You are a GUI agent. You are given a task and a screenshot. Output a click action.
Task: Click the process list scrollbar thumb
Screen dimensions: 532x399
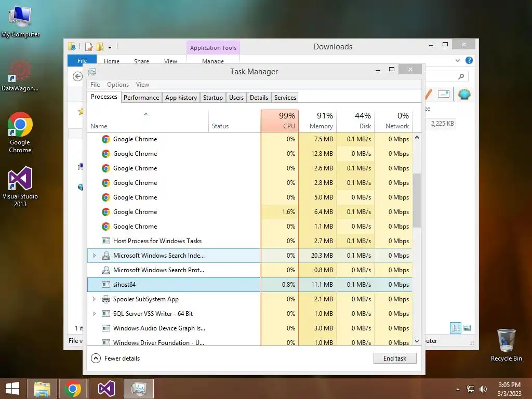click(x=417, y=201)
